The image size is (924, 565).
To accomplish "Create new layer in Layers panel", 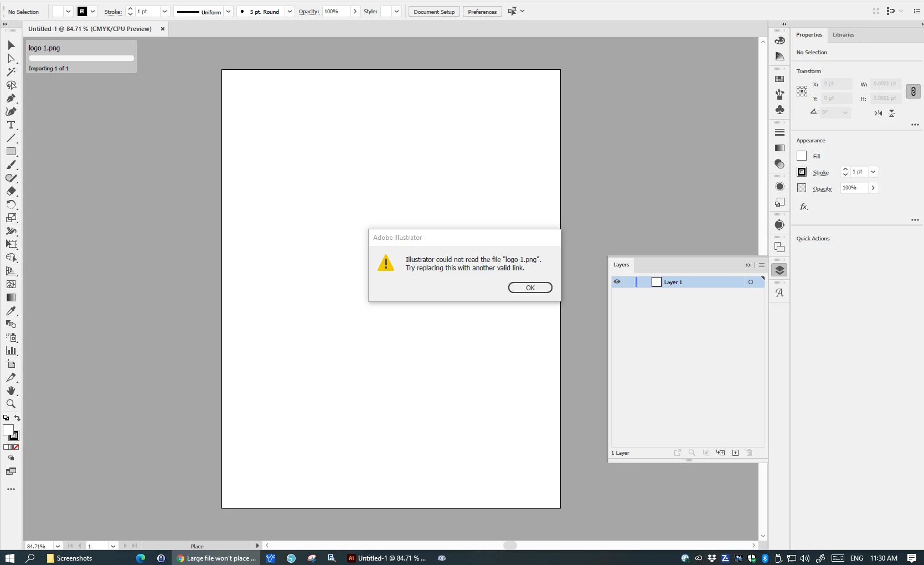I will coord(735,453).
